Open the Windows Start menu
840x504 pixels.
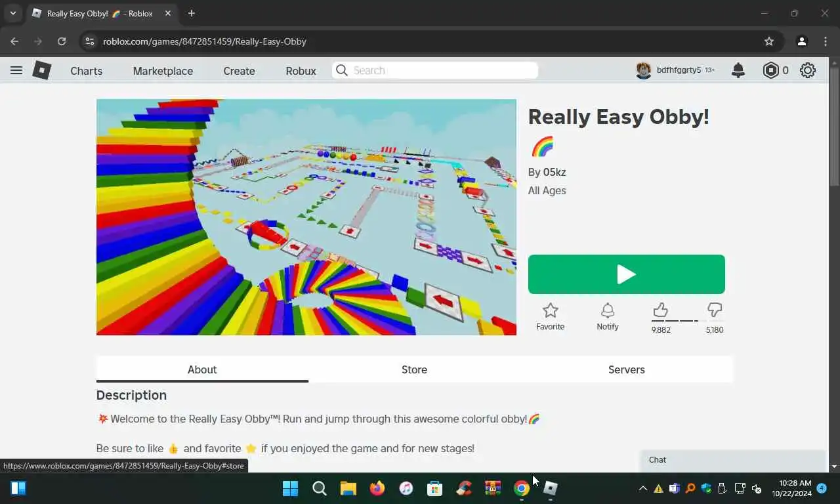click(x=290, y=488)
